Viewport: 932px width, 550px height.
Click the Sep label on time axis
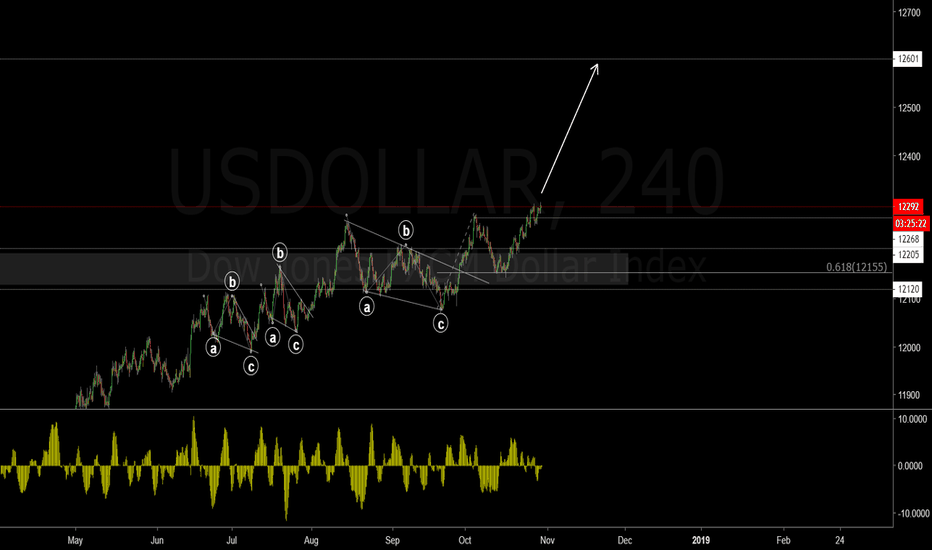click(x=392, y=540)
